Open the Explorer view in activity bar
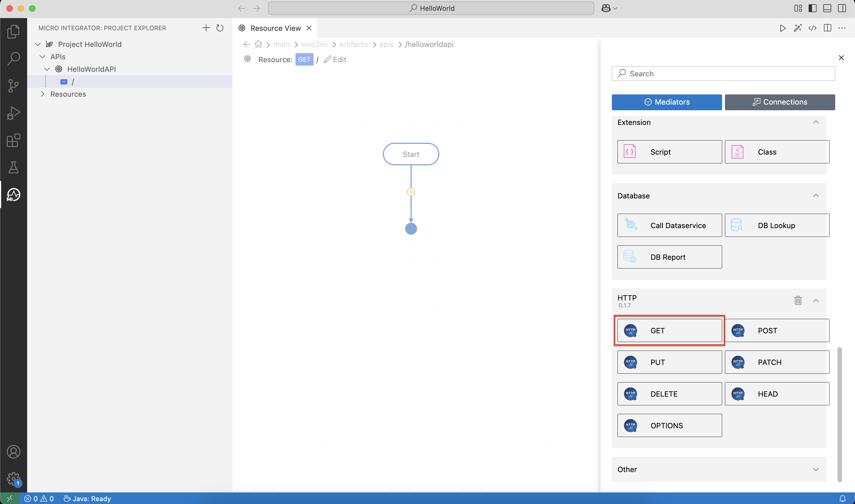 [13, 32]
